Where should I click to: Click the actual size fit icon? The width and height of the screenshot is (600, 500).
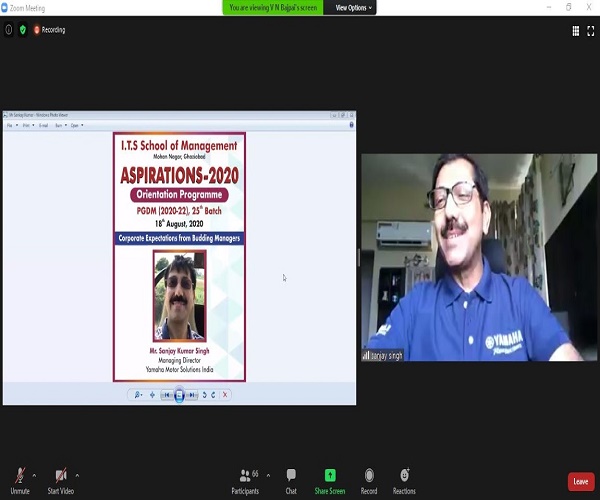(152, 395)
